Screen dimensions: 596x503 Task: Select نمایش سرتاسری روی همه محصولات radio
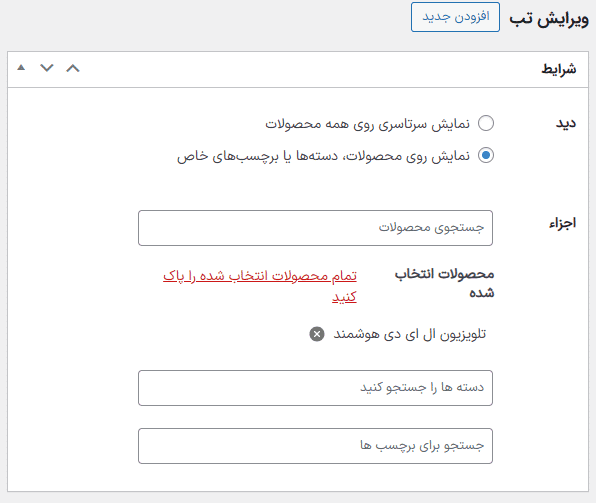tap(486, 123)
